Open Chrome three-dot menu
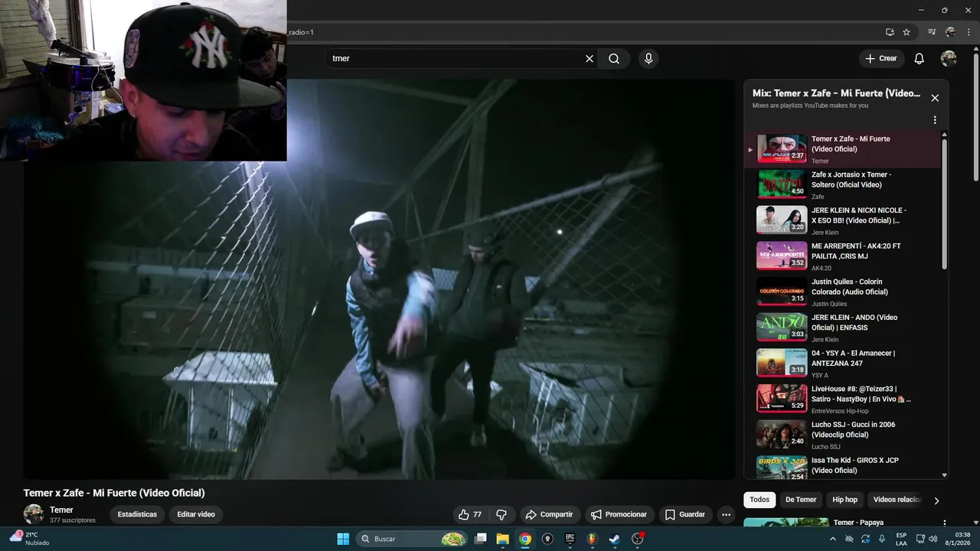Screen dimensions: 980x551 point(969,32)
